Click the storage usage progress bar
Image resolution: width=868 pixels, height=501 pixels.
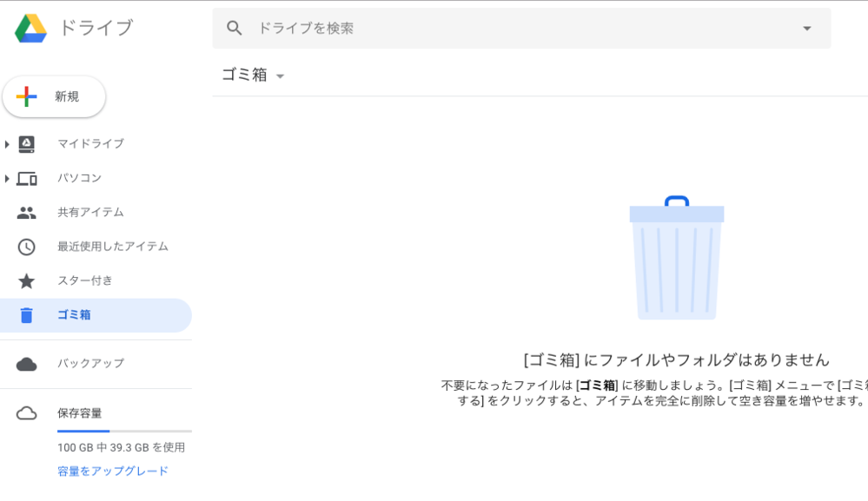coord(124,431)
